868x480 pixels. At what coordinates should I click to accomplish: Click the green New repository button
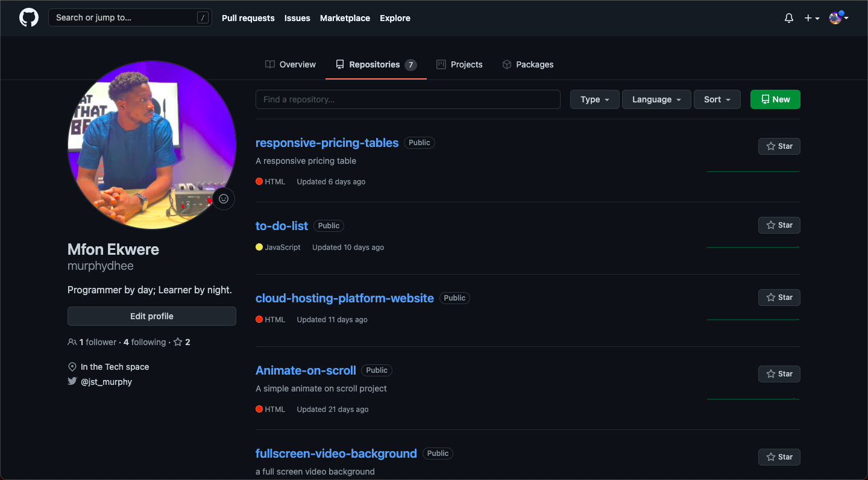coord(775,99)
